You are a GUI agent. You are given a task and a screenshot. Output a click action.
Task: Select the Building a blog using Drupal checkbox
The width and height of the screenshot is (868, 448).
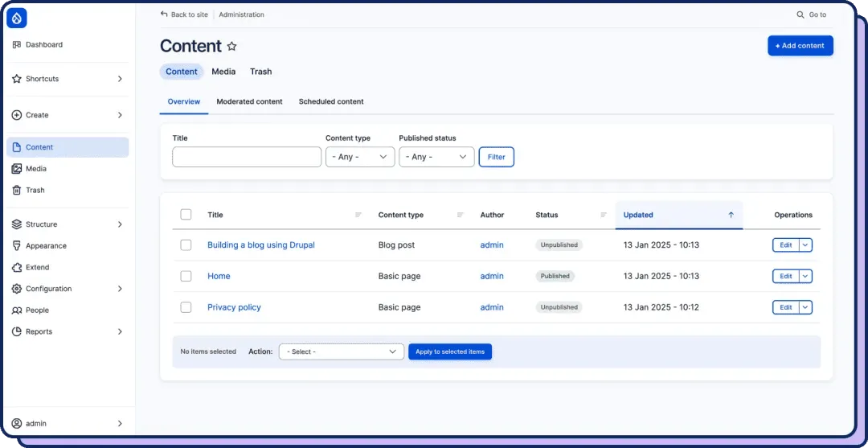[186, 245]
